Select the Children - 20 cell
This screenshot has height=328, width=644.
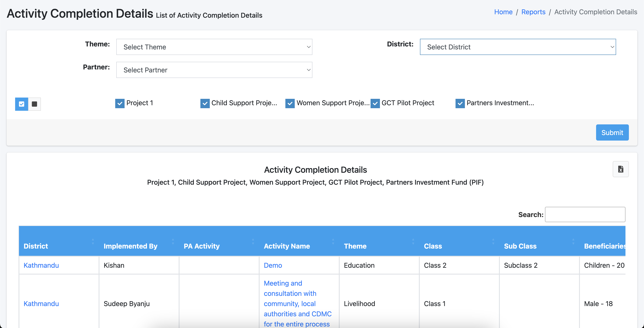(602, 265)
